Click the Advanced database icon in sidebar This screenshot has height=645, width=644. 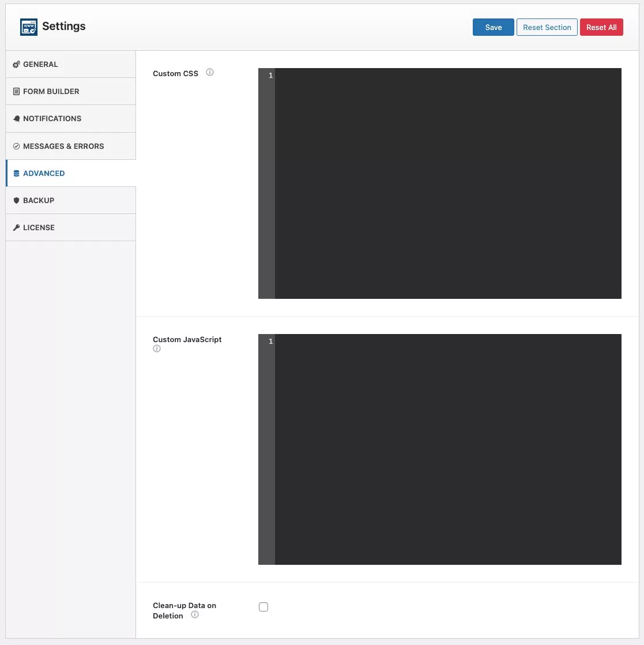point(16,174)
